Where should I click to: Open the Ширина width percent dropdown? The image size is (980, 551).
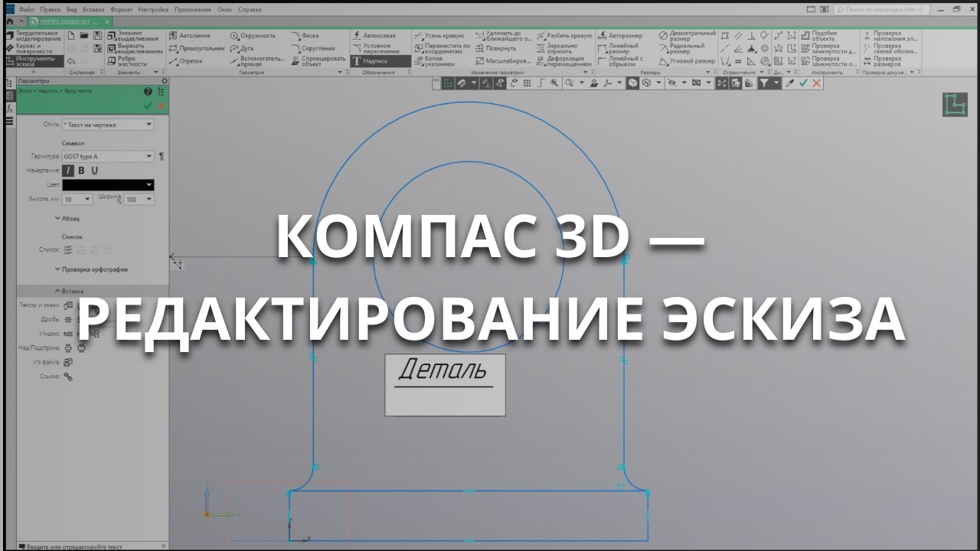[x=139, y=199]
